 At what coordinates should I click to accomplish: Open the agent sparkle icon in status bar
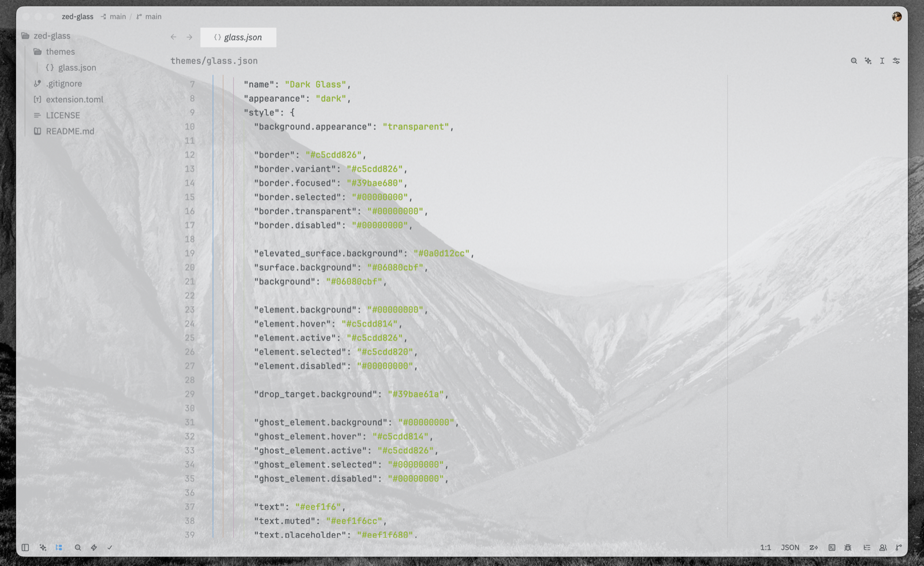tap(43, 548)
